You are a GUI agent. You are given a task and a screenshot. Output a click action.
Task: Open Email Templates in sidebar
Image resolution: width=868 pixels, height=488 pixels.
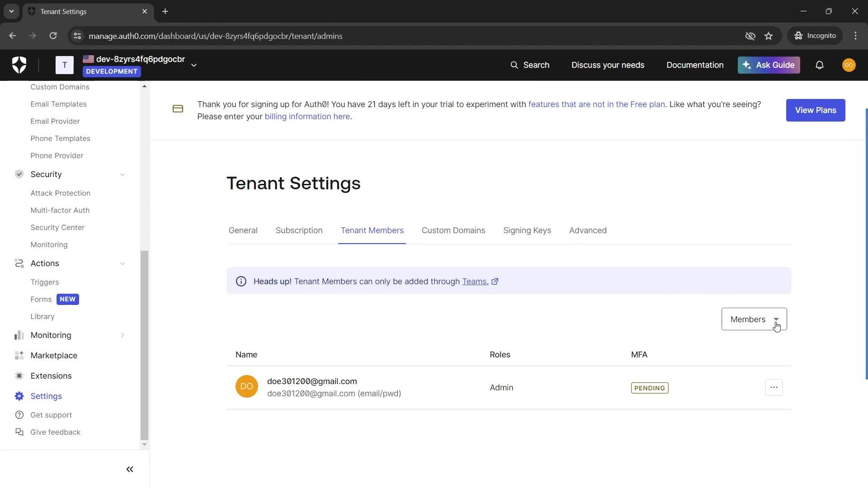click(58, 104)
